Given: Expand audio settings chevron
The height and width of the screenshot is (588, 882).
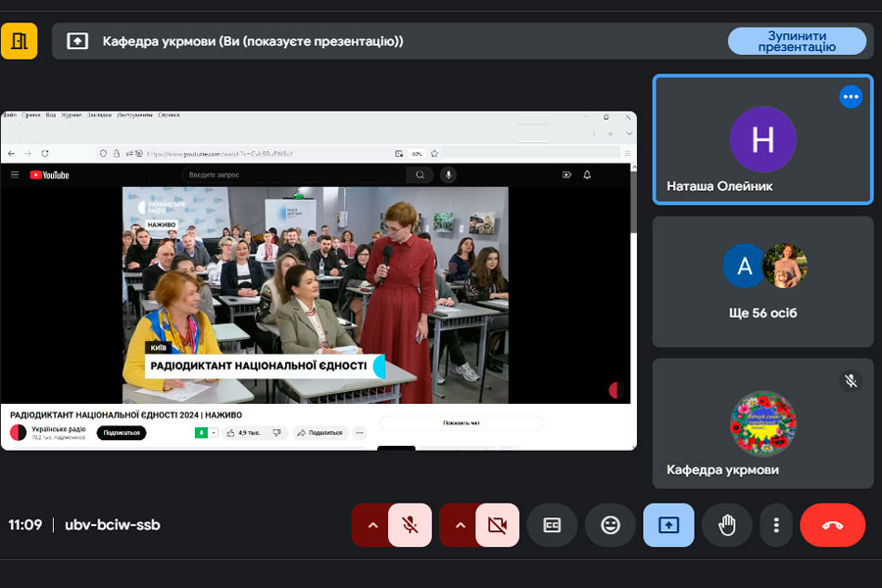Looking at the screenshot, I should pos(372,525).
